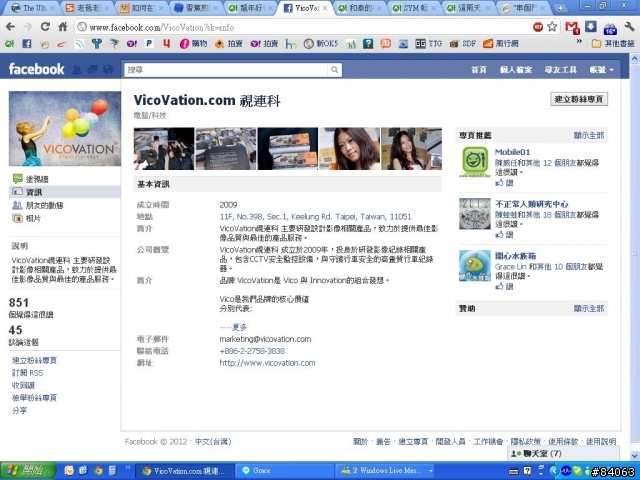Go back with the browser back arrow
The height and width of the screenshot is (480, 640).
(11, 27)
